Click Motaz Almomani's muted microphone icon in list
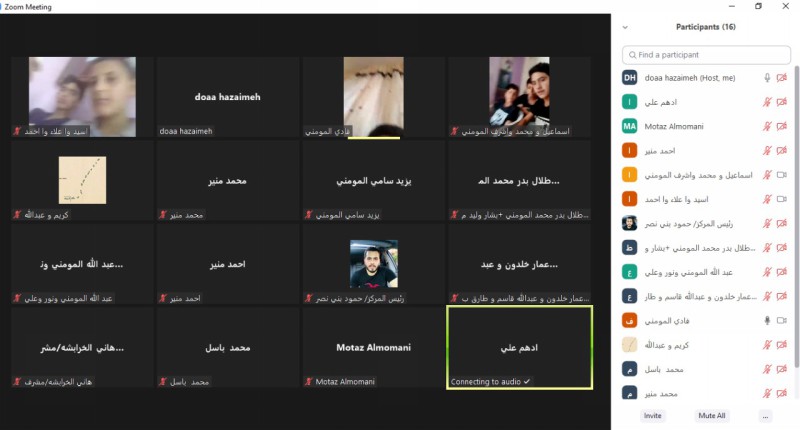Viewport: 800px width, 430px height. [767, 127]
